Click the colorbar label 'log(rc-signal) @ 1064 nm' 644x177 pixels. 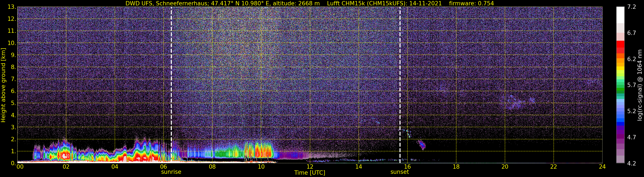click(x=640, y=85)
